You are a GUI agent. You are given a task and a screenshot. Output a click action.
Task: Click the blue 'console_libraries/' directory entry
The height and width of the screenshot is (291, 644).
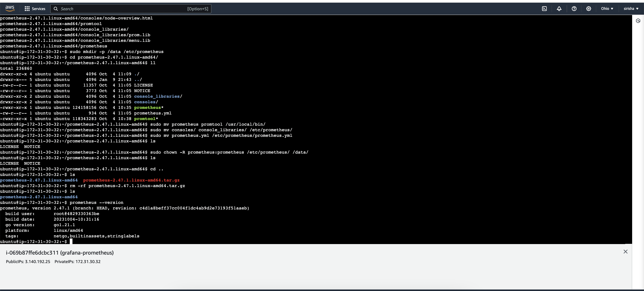158,96
